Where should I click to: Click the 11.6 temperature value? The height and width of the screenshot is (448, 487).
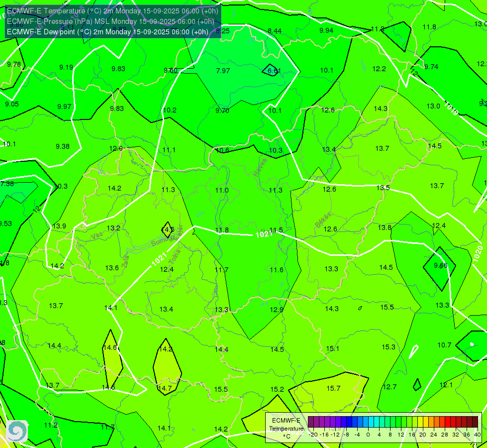pos(277,270)
